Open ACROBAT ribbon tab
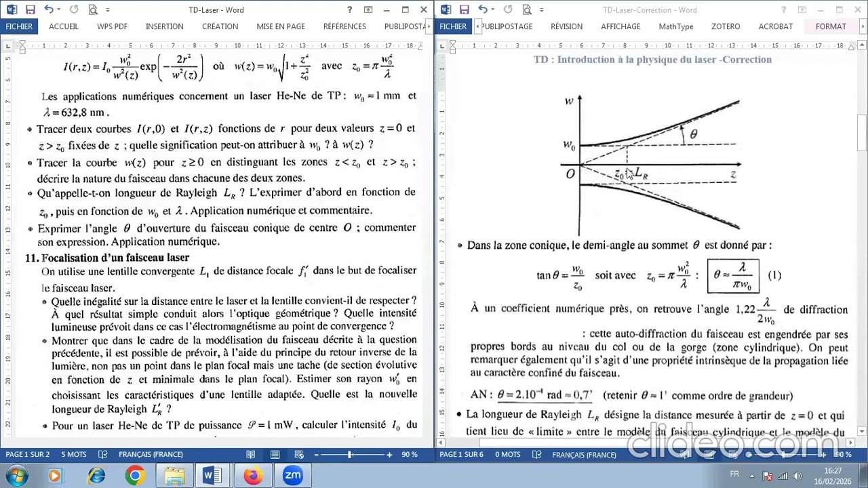The height and width of the screenshot is (488, 868). pyautogui.click(x=776, y=26)
